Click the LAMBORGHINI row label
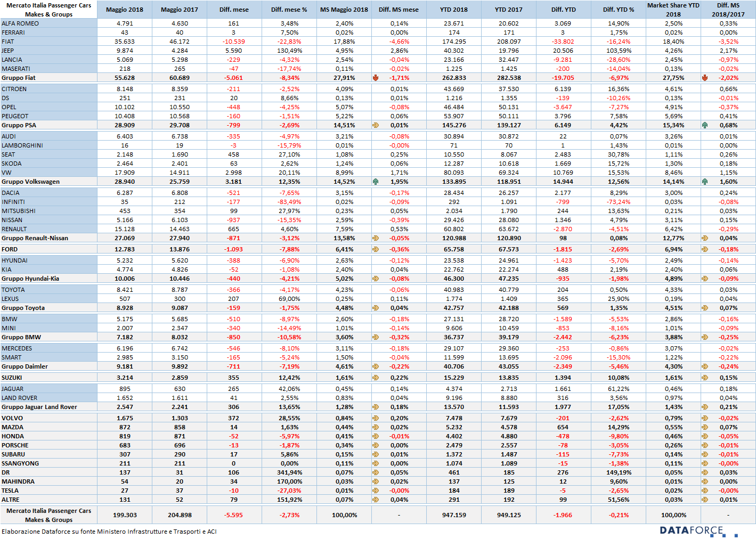This screenshot has width=756, height=539. [22, 145]
